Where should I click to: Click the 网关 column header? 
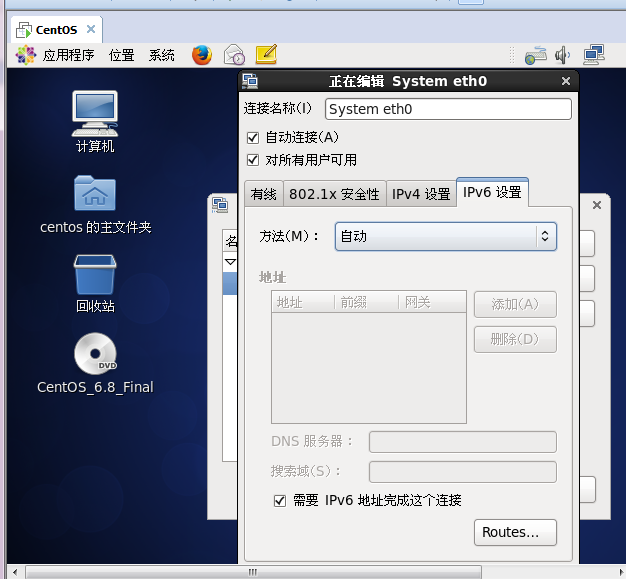433,302
